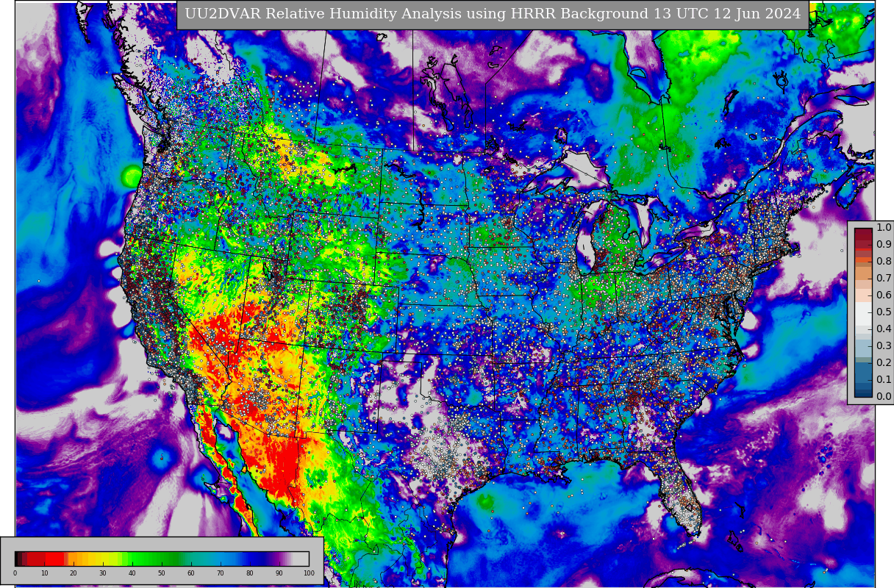The width and height of the screenshot is (894, 588).
Task: Pick the yellow band on humidity colorbar
Action: pos(102,559)
